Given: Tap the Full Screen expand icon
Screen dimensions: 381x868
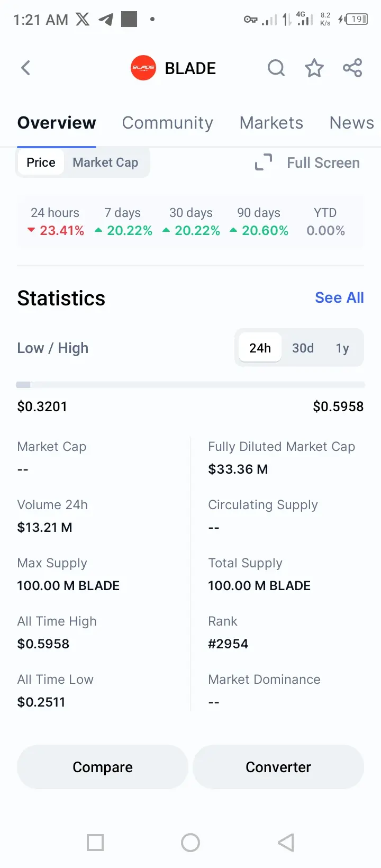Looking at the screenshot, I should click(x=264, y=162).
